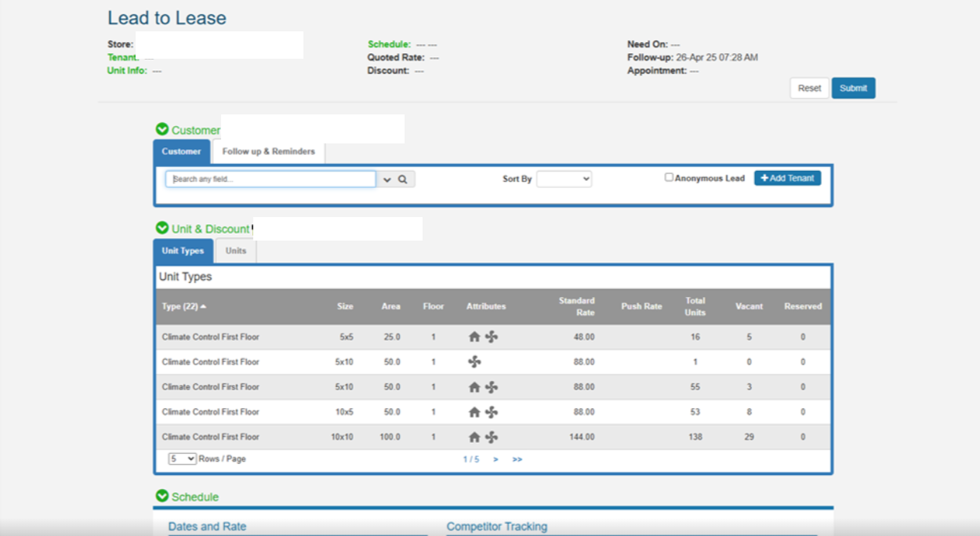
Task: Click the green Unit Info link
Action: pyautogui.click(x=127, y=71)
